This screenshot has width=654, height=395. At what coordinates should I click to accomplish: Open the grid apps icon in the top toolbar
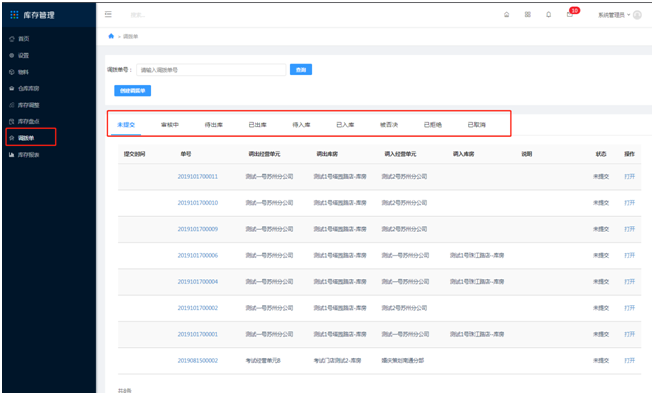(x=528, y=15)
